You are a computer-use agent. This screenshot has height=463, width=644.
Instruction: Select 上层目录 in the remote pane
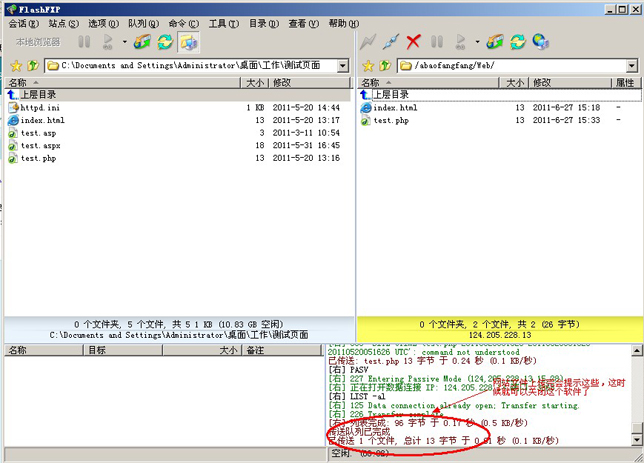[500, 95]
